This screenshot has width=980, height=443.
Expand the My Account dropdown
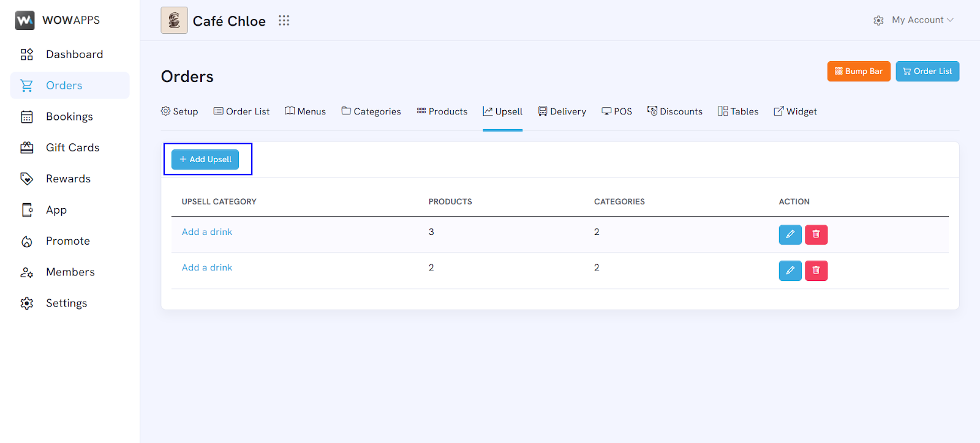tap(922, 20)
